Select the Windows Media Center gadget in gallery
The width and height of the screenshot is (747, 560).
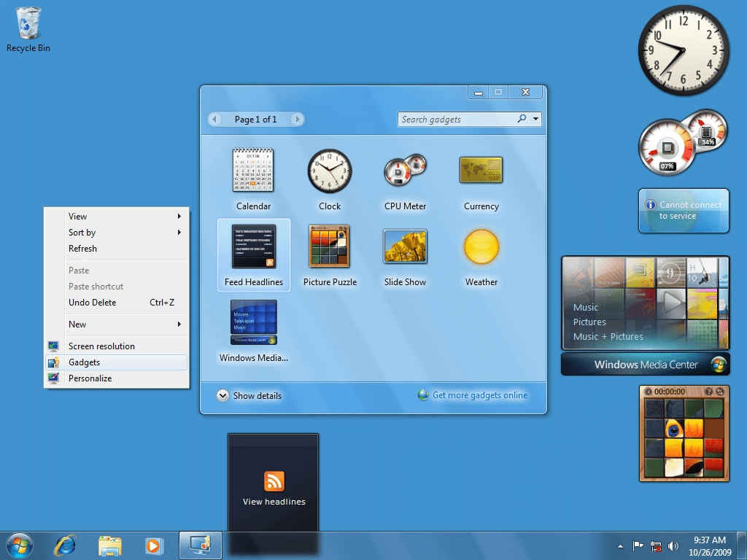253,331
